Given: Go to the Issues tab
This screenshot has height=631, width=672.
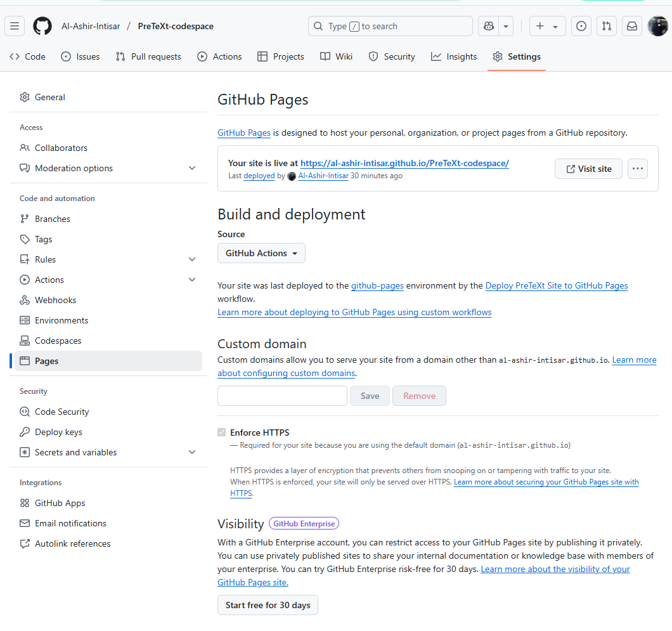Looking at the screenshot, I should click(x=81, y=56).
